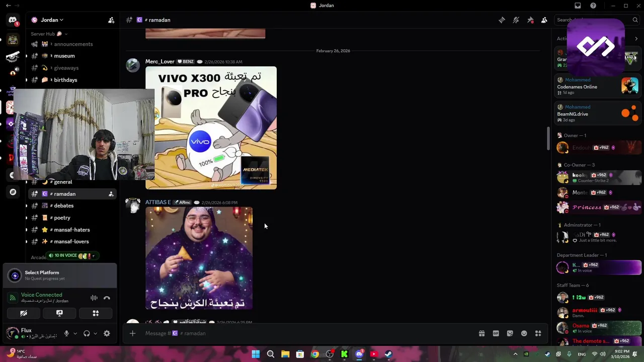Toggle deafen headphones icon
This screenshot has width=644, height=362.
87,333
